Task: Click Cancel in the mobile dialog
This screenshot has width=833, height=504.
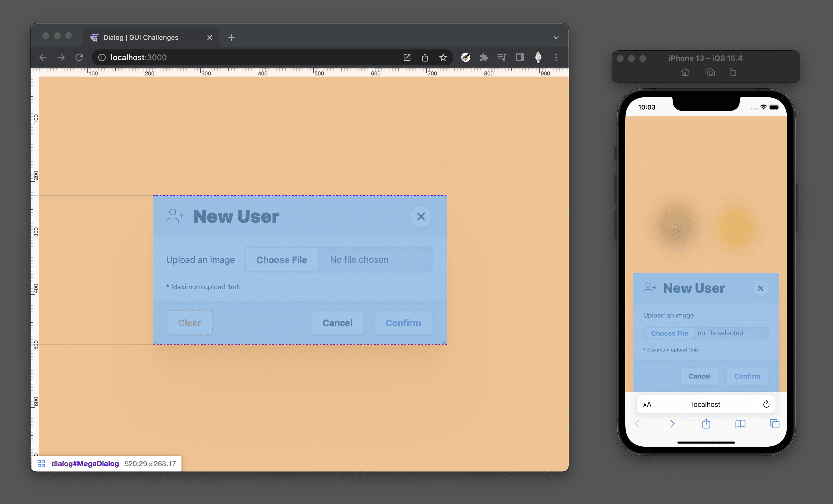Action: pyautogui.click(x=699, y=376)
